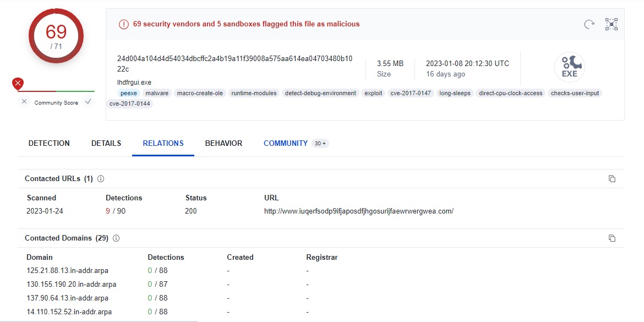Copy the Contacted URLs list
Image resolution: width=644 pixels, height=322 pixels.
612,179
